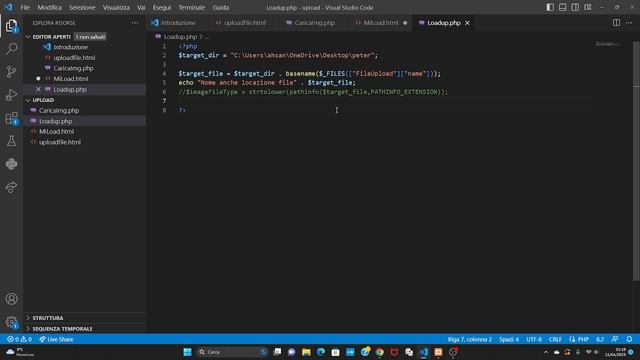Open the File menu

(25, 7)
